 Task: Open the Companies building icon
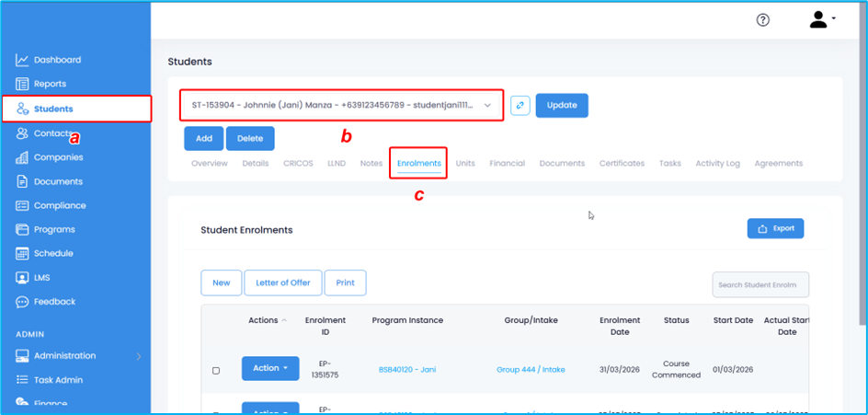pos(22,157)
